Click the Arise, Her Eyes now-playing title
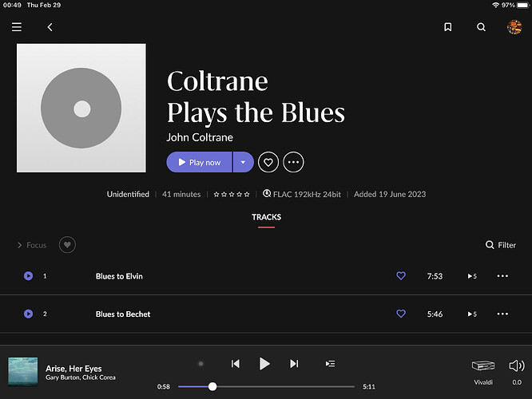The height and width of the screenshot is (399, 532). 73,369
